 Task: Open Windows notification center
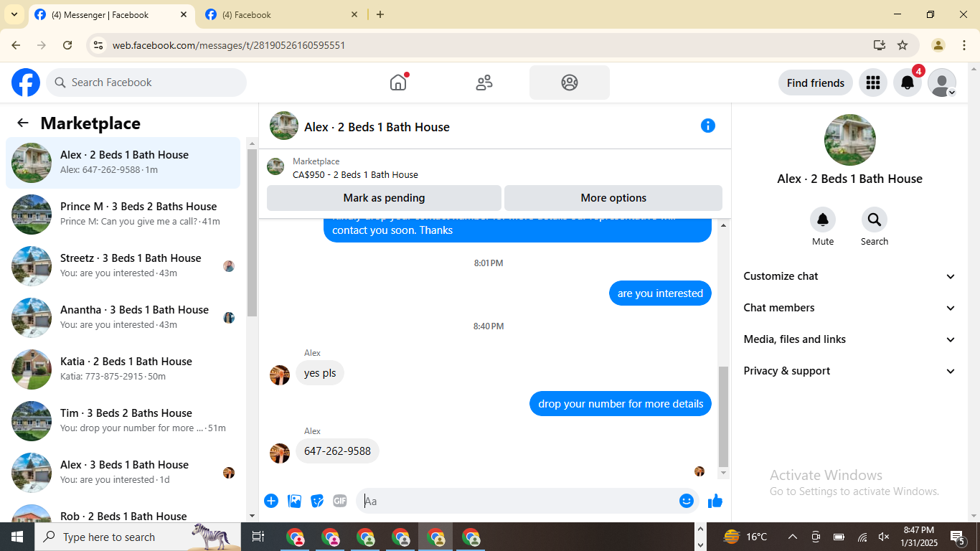coord(958,537)
